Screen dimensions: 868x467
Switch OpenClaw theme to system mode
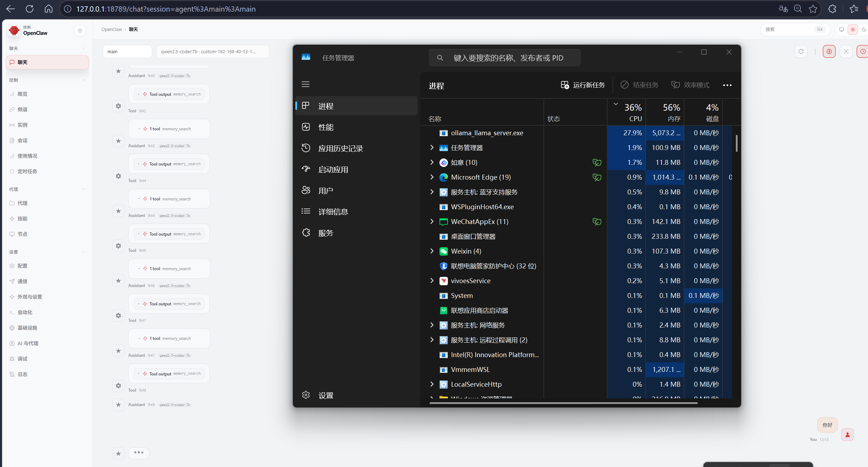coord(842,30)
